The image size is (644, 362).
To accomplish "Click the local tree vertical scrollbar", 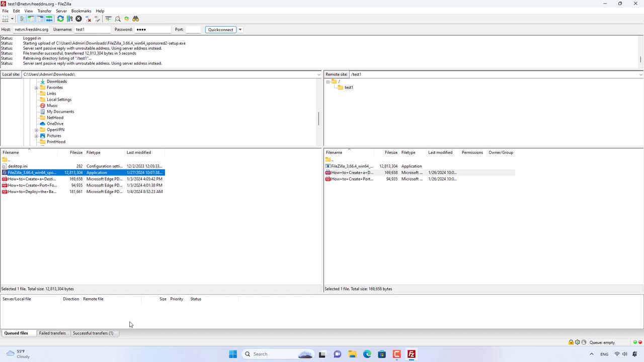I will [x=318, y=119].
